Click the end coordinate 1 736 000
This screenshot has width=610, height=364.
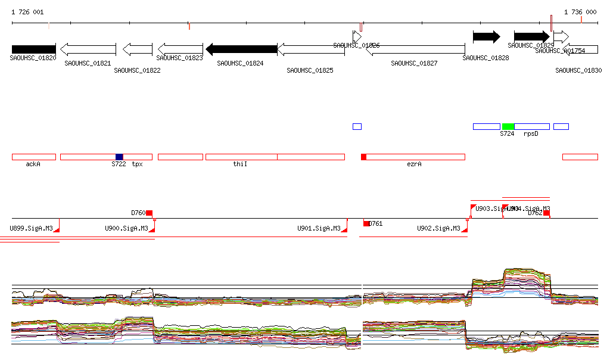coord(580,12)
